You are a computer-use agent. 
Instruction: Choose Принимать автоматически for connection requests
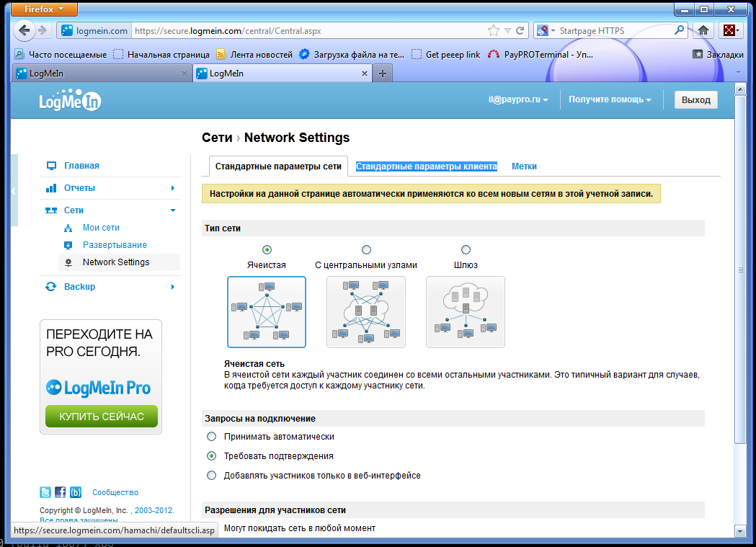point(211,436)
